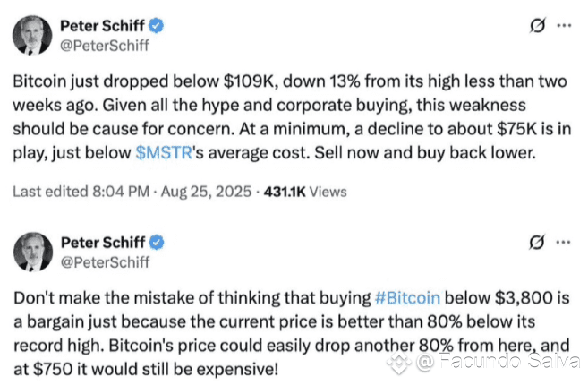Click the blue verified badge on the first tweet

tap(156, 26)
